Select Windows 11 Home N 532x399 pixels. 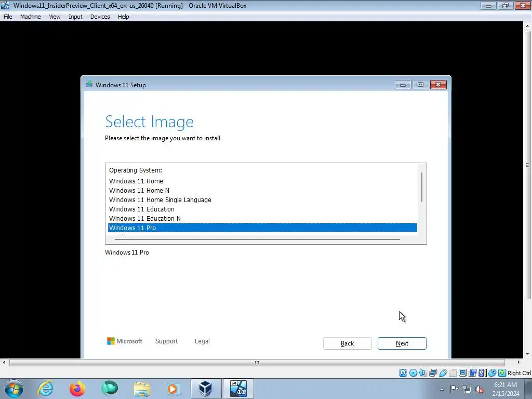click(262, 190)
